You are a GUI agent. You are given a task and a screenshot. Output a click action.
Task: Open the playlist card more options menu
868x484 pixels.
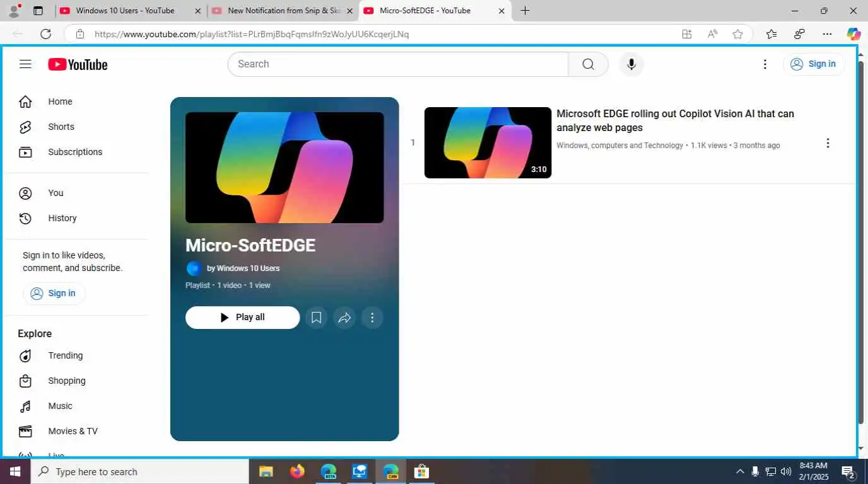372,318
